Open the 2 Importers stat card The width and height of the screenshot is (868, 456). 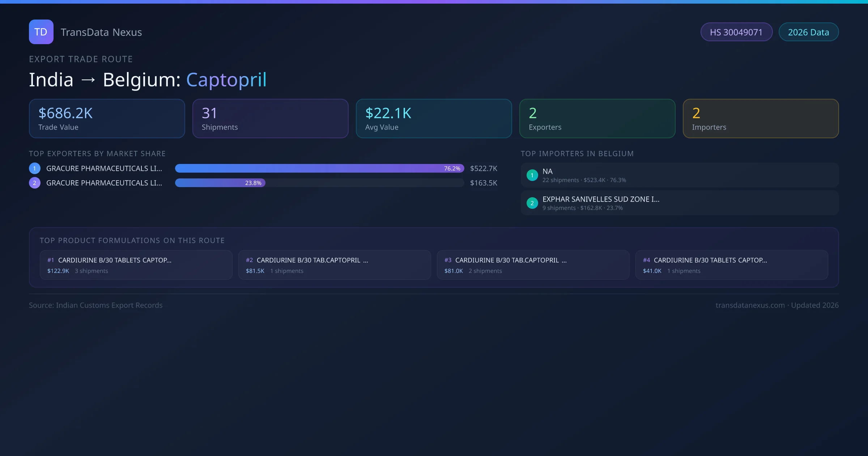pyautogui.click(x=761, y=118)
